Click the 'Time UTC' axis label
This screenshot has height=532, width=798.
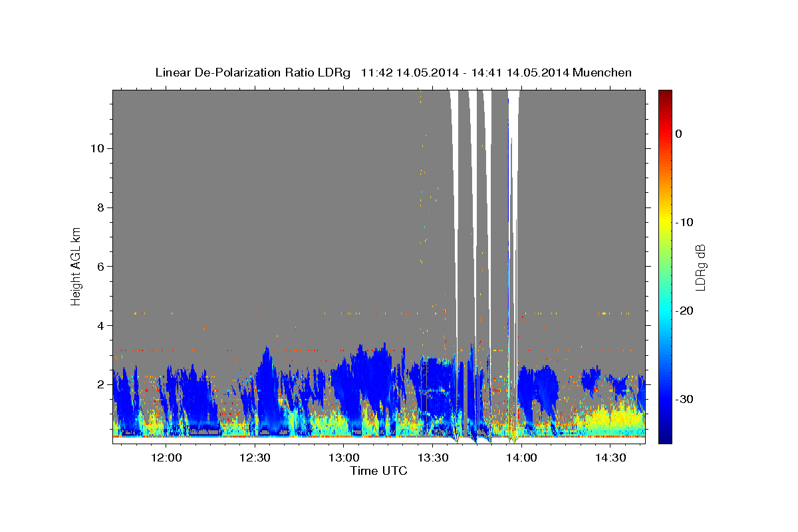click(x=378, y=471)
